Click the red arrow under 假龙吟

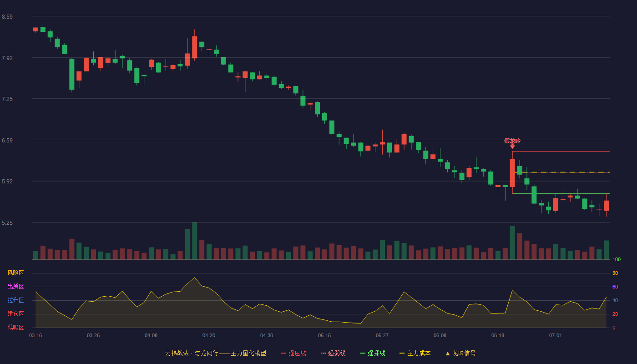pyautogui.click(x=512, y=147)
